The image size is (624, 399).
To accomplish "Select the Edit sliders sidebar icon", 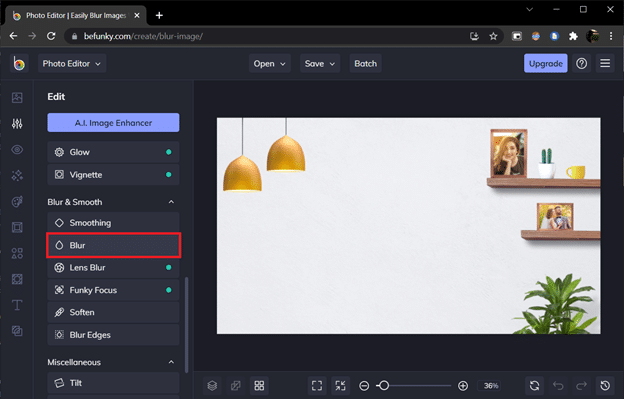I will [17, 124].
